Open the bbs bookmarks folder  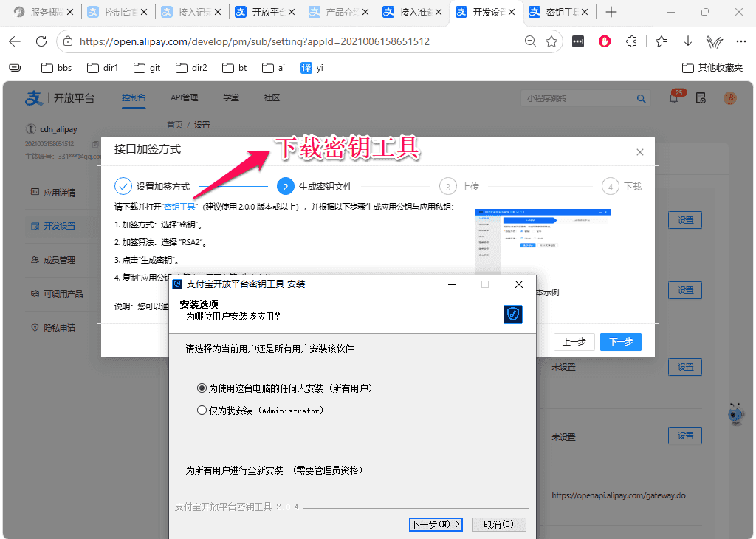[x=56, y=68]
